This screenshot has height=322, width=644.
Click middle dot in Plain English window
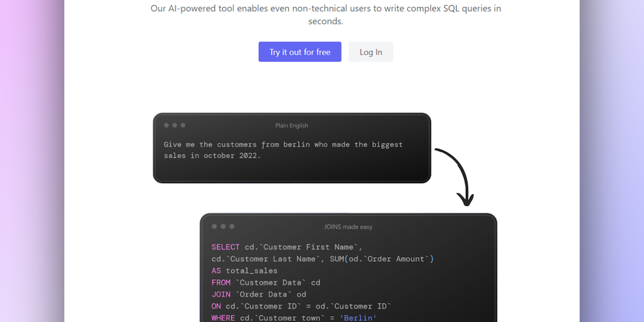[175, 125]
